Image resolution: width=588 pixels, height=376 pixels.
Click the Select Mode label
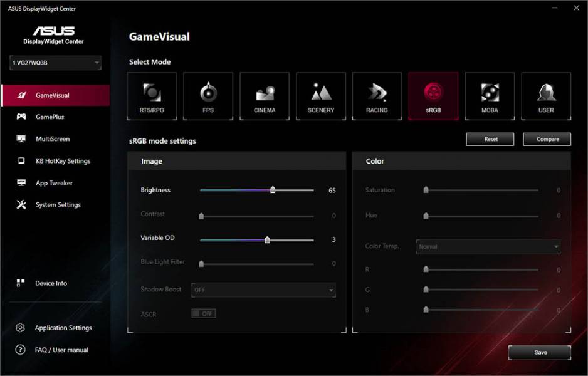150,62
